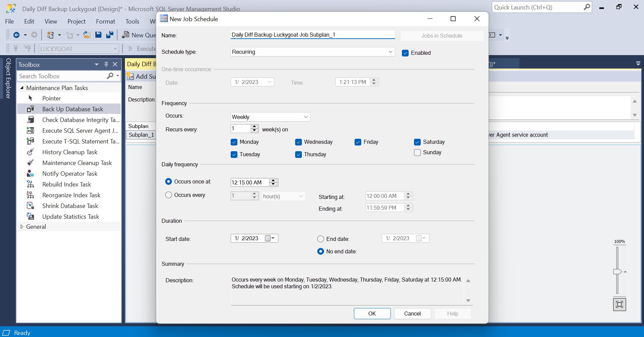This screenshot has height=337, width=644.
Task: Disable the Enabled checkbox
Action: (x=405, y=53)
